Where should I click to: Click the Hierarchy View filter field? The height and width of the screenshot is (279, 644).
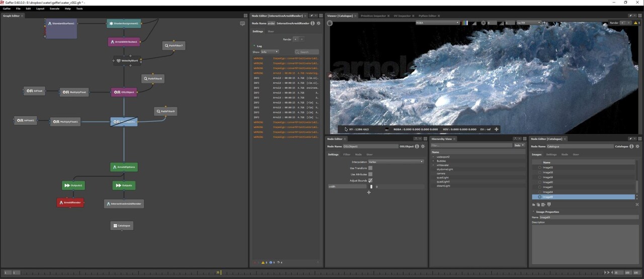point(471,145)
